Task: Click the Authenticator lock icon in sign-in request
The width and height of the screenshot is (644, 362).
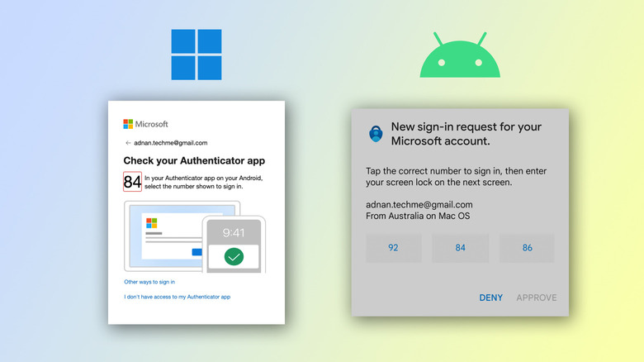Action: tap(376, 134)
